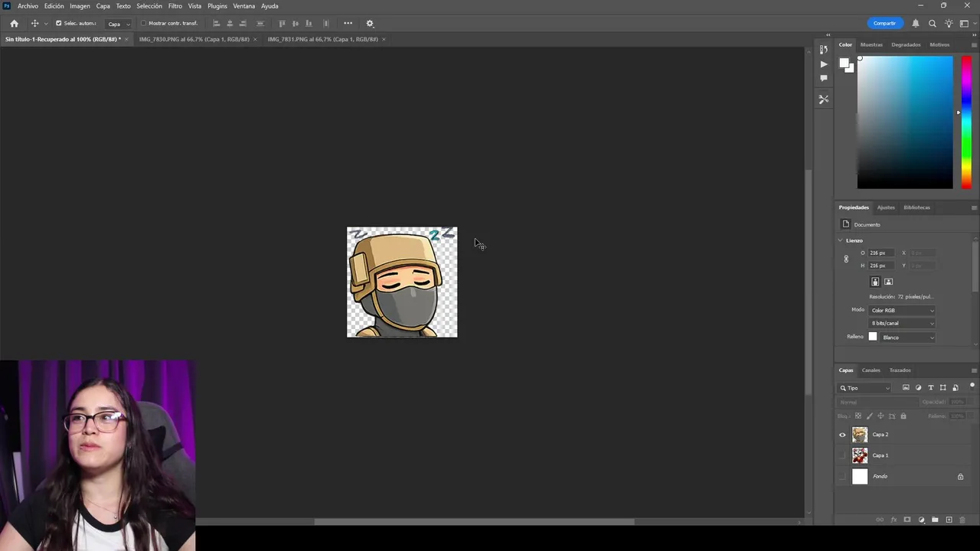This screenshot has width=980, height=551.
Task: Delete layer with trash icon
Action: click(962, 520)
